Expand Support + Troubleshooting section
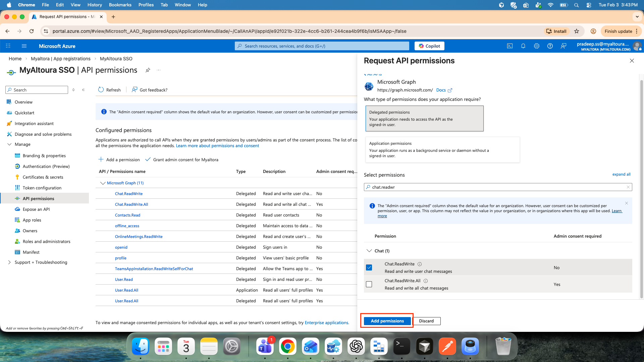Image resolution: width=644 pixels, height=362 pixels. pyautogui.click(x=9, y=262)
